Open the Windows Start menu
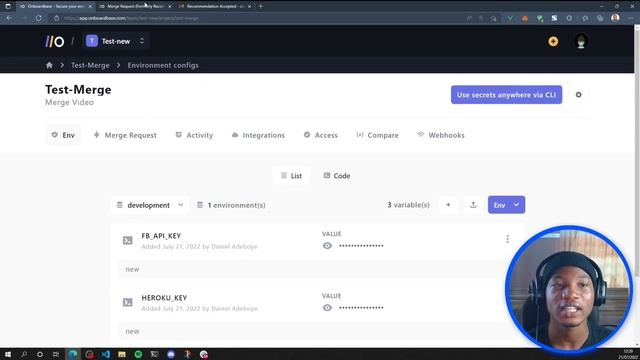640x360 pixels. click(x=8, y=354)
